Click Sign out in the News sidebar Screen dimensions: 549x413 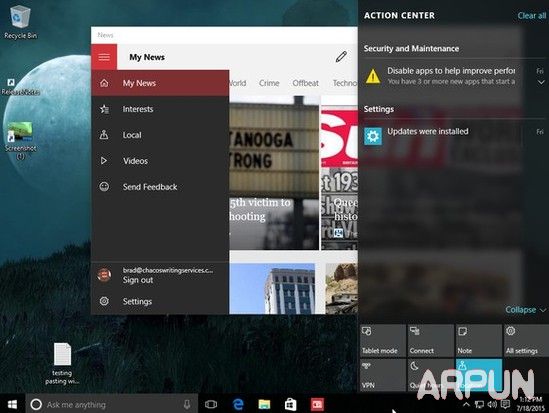(x=138, y=280)
